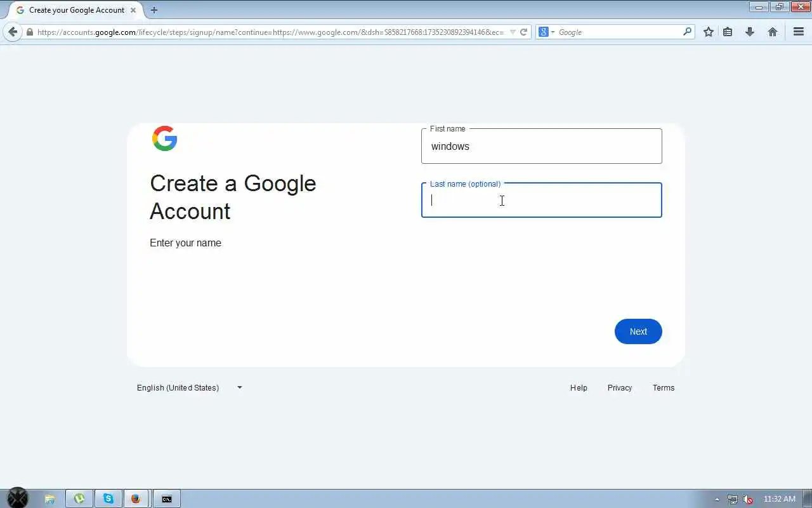The image size is (812, 508).
Task: Click the network tray icon
Action: (733, 499)
